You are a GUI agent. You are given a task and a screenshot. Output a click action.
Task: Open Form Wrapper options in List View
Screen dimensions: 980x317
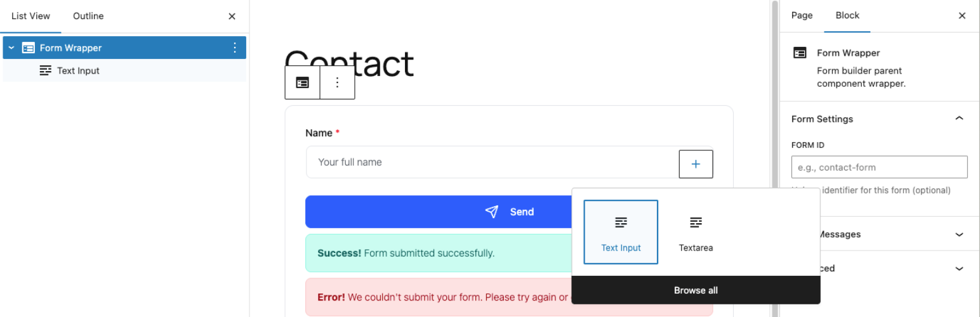234,48
